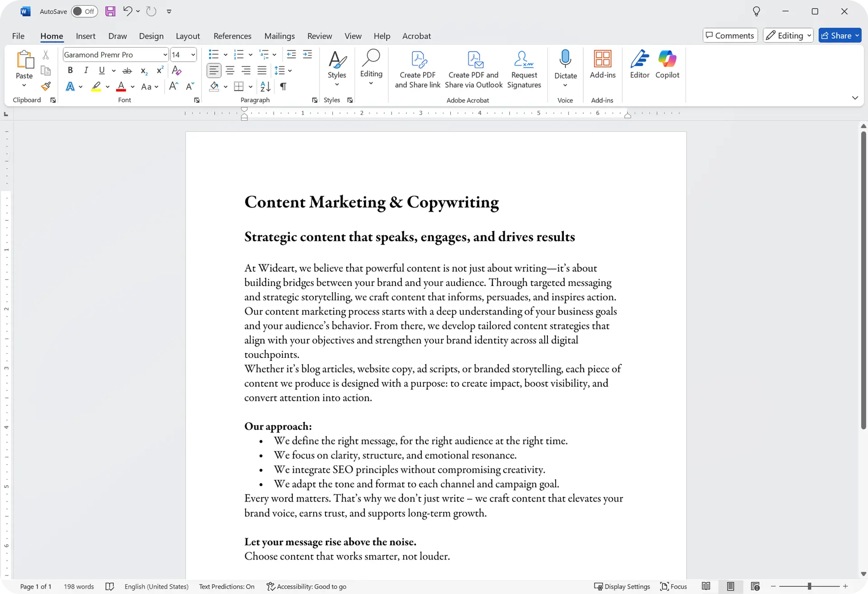
Task: Open the Comments pane
Action: tap(730, 35)
